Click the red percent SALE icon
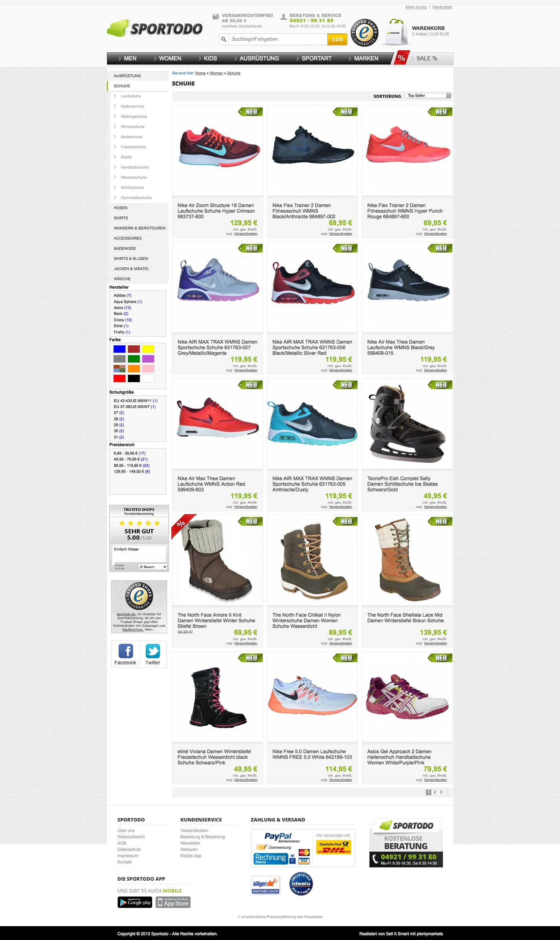This screenshot has height=940, width=560. click(401, 58)
